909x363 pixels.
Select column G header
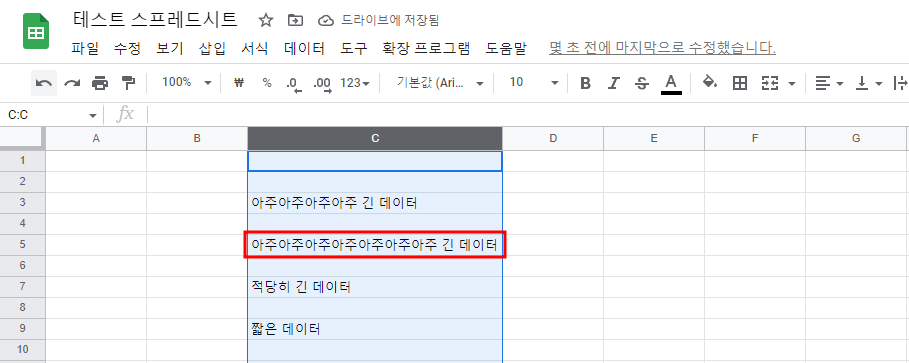point(856,139)
